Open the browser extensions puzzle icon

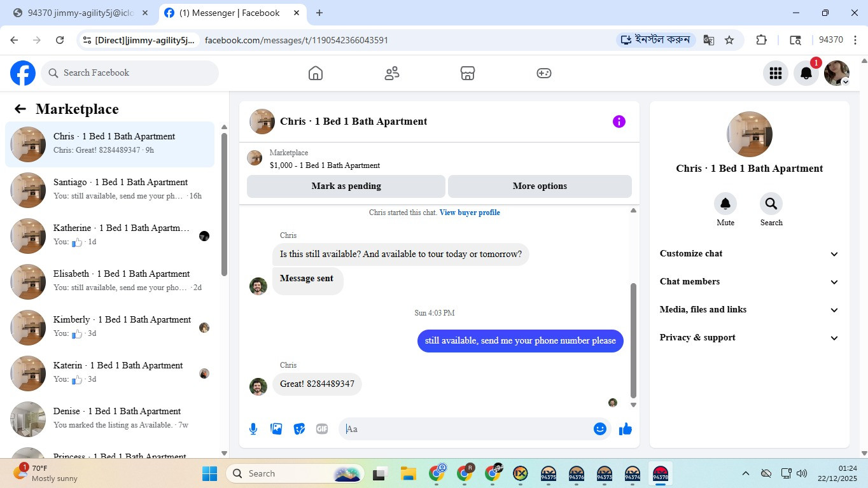coord(761,40)
